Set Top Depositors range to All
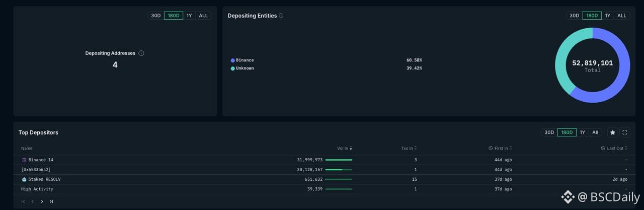 coord(595,132)
